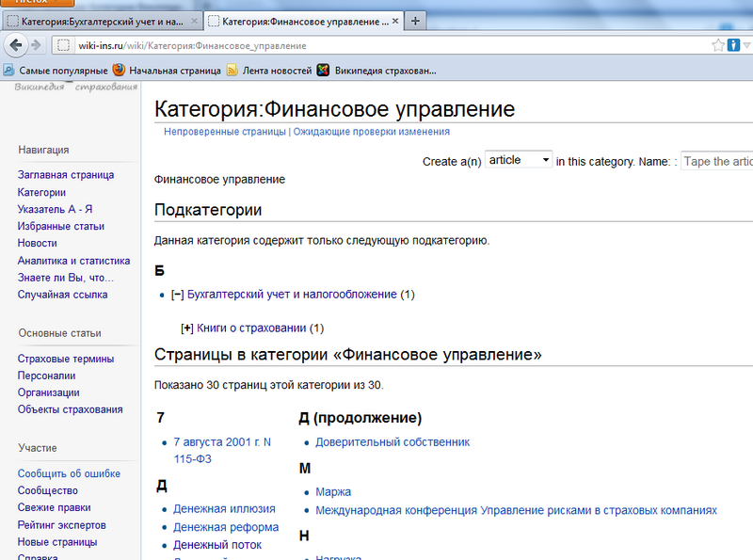
Task: Go to Заглавная страница from the sidebar
Action: (67, 174)
